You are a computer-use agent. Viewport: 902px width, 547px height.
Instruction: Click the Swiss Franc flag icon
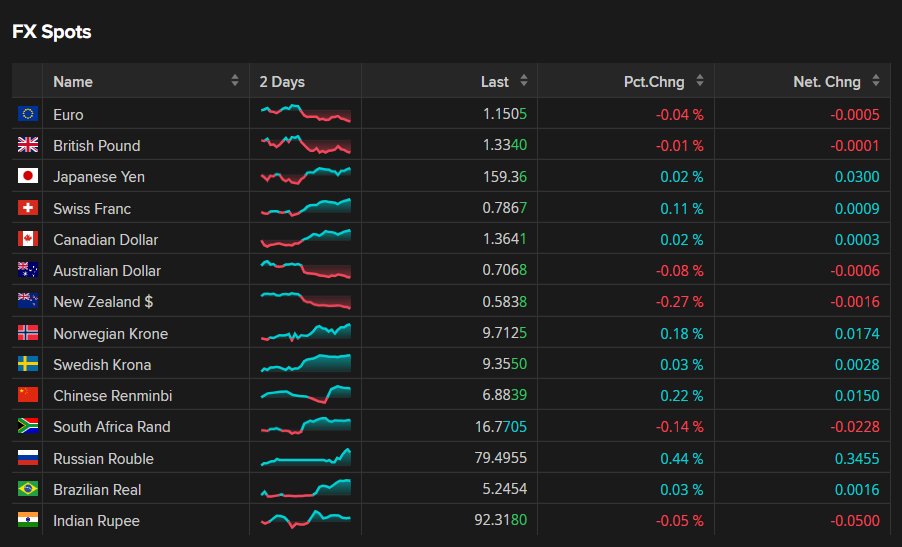[x=28, y=208]
